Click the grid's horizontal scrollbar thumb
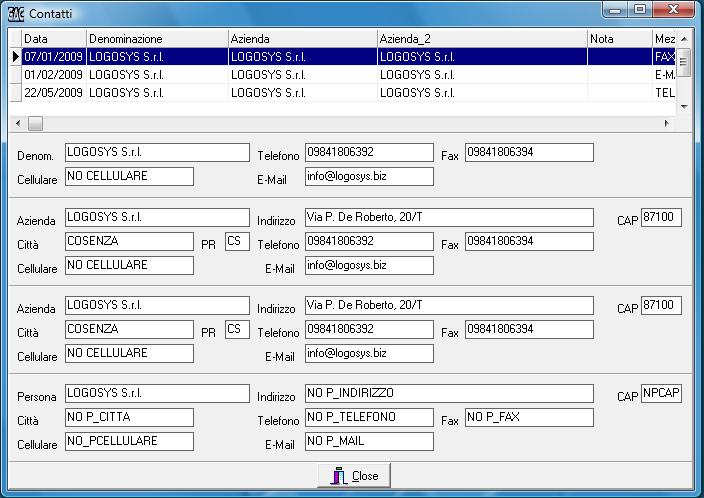Screen dimensions: 704x498 (x=35, y=123)
